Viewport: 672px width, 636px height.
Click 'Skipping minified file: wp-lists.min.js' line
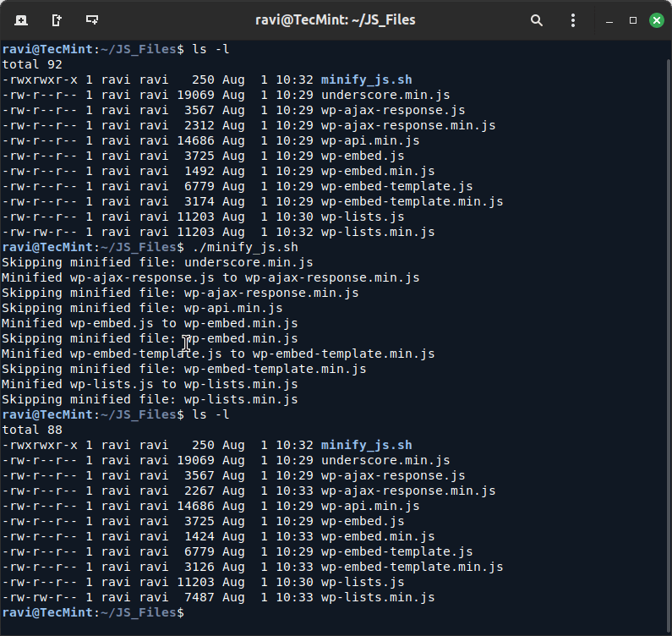pos(150,400)
